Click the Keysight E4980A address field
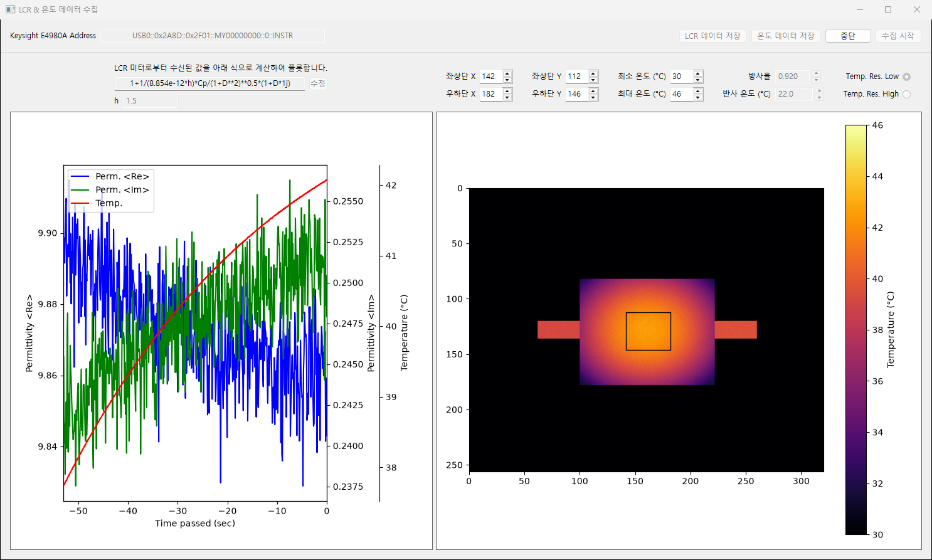The width and height of the screenshot is (932, 560). tap(213, 36)
